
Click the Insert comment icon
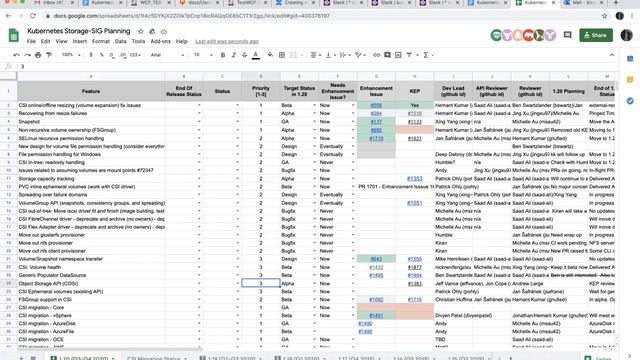tap(387, 55)
